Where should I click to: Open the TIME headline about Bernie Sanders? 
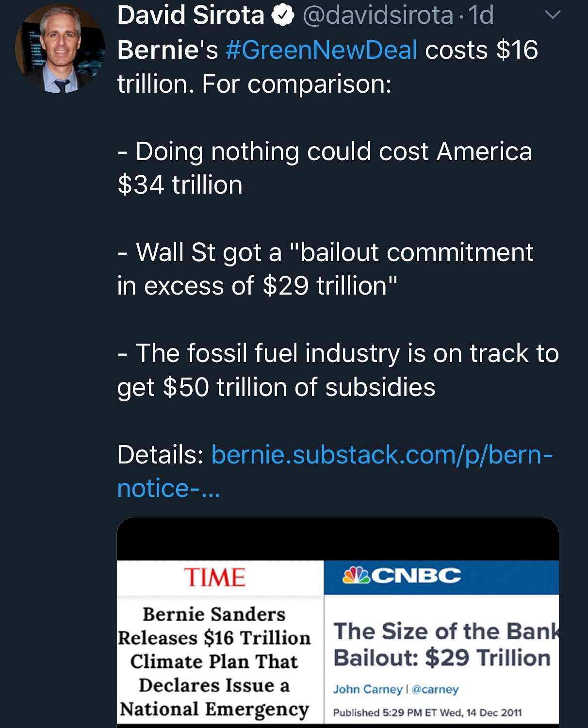[x=214, y=661]
